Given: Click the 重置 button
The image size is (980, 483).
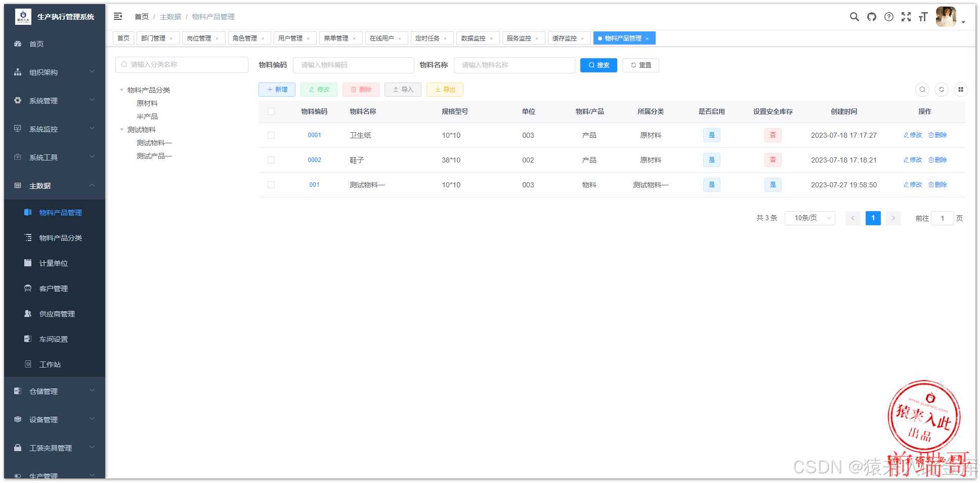Looking at the screenshot, I should pos(641,65).
